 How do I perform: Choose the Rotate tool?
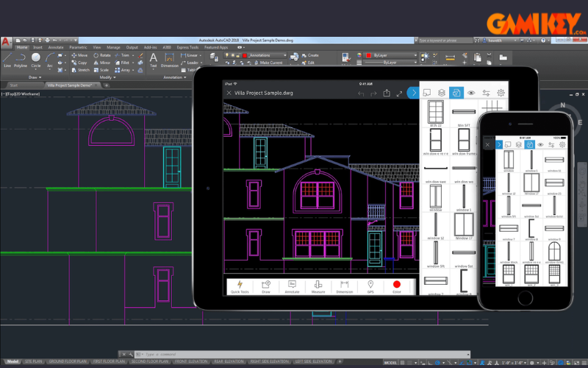tap(102, 55)
